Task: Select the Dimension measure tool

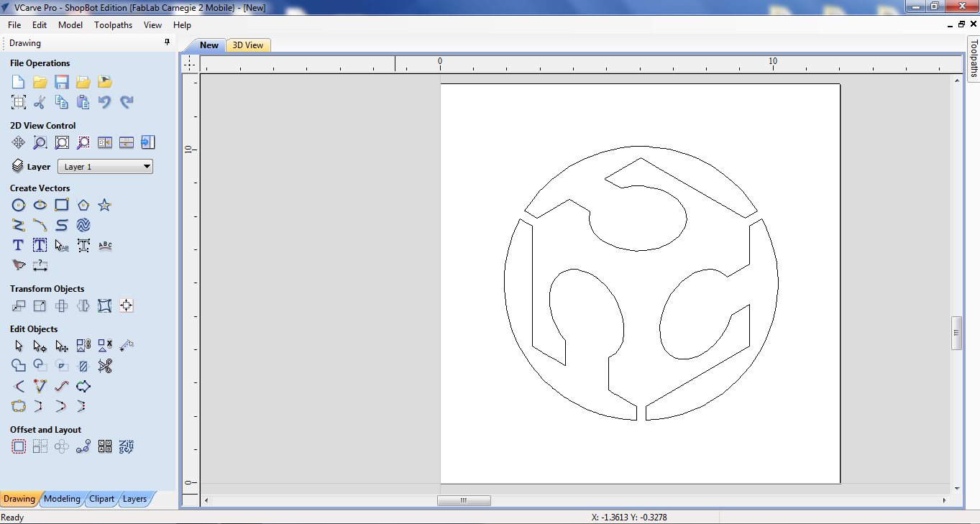Action: (40, 266)
